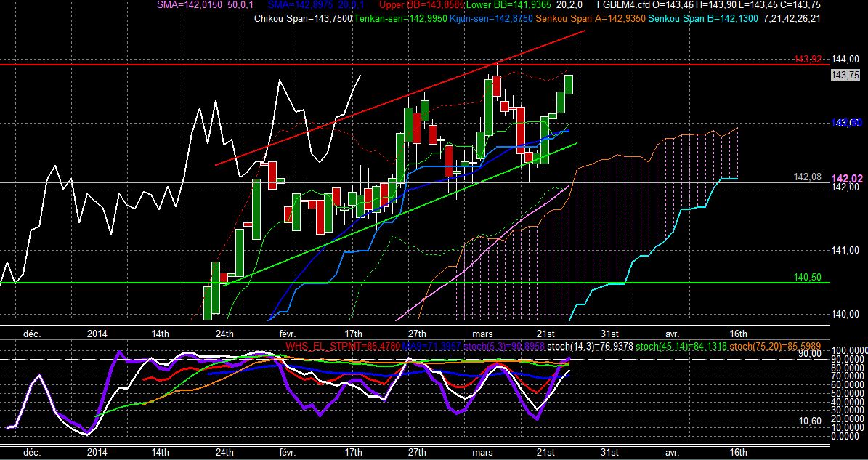
Task: Click the 50,0000 stochastic scale value
Action: click(849, 393)
